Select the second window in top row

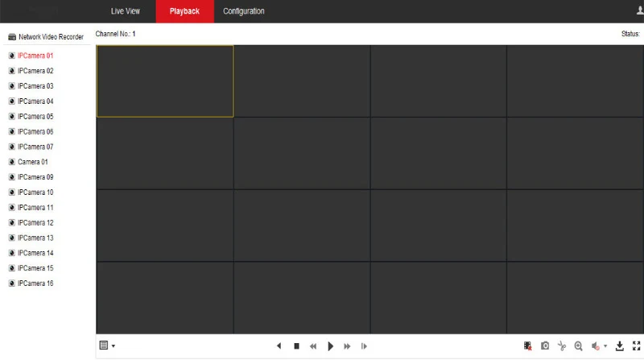pos(302,81)
